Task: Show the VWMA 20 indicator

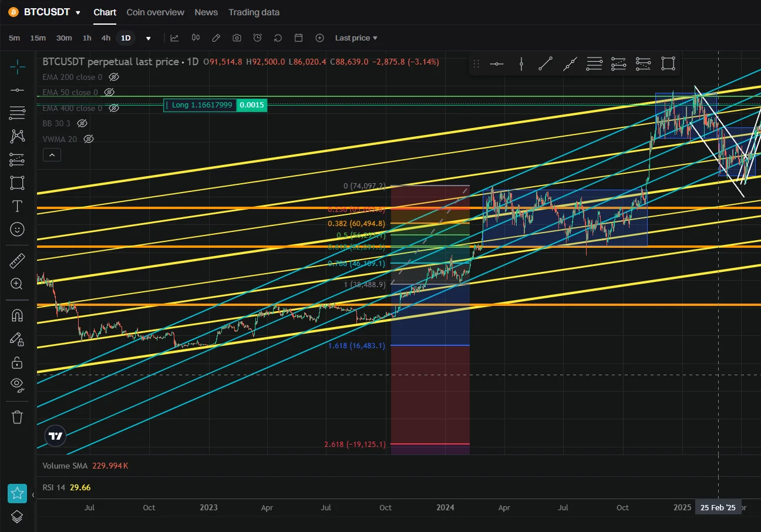Action: 89,139
